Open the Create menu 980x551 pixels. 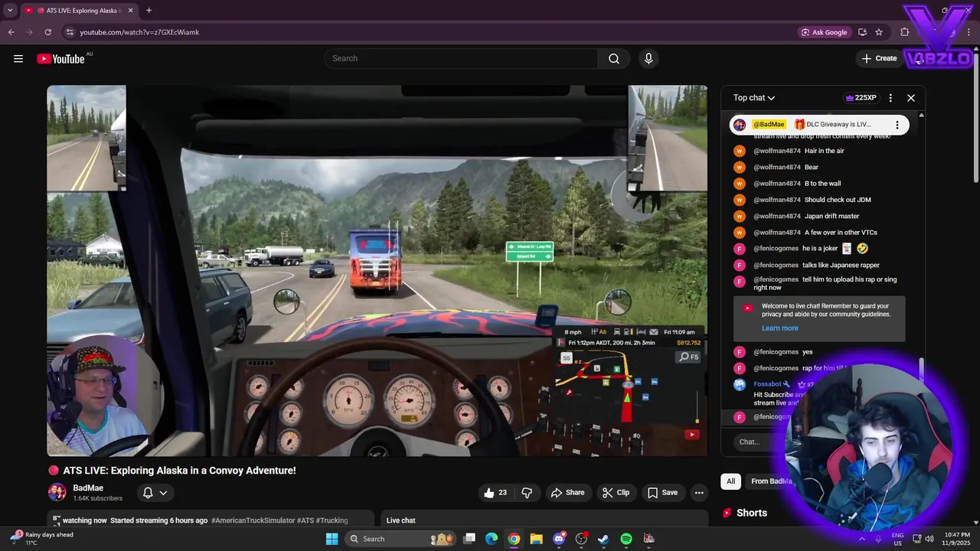click(879, 59)
